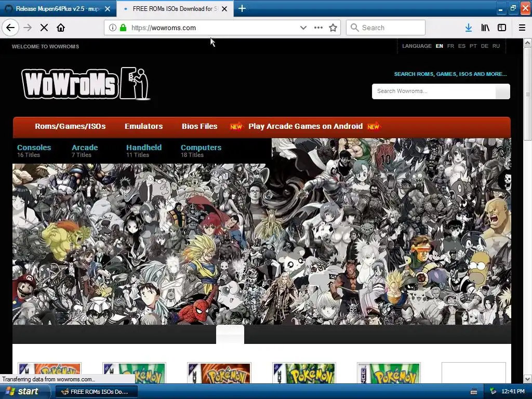
Task: Open the downloads arrow icon
Action: coord(469,28)
